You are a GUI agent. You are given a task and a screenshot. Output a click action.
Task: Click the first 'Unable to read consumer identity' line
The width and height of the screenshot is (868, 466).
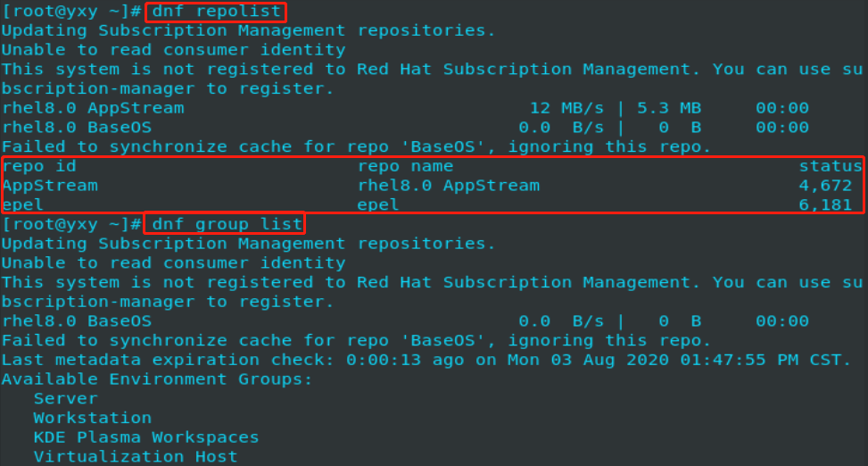(x=174, y=50)
